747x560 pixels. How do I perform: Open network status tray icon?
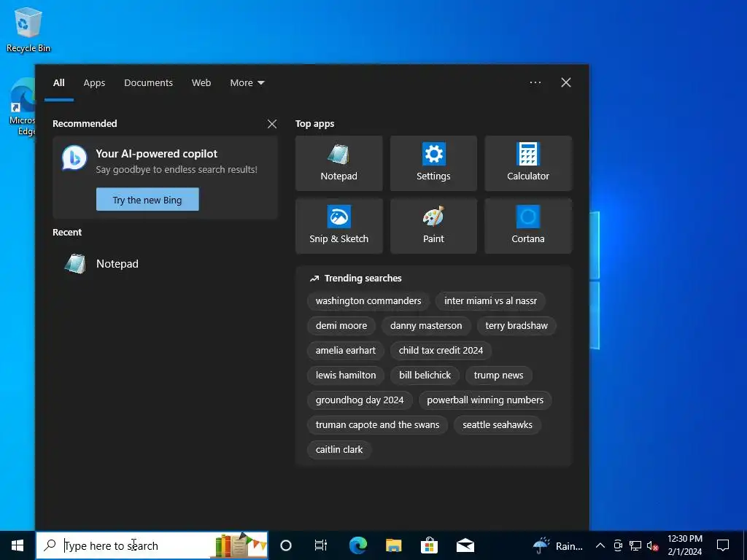(635, 545)
